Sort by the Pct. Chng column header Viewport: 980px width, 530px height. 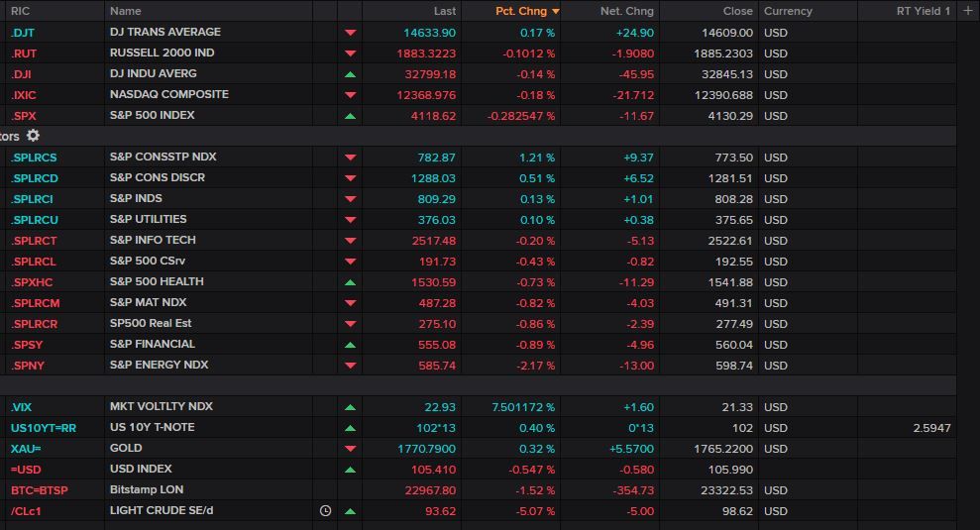pos(521,11)
